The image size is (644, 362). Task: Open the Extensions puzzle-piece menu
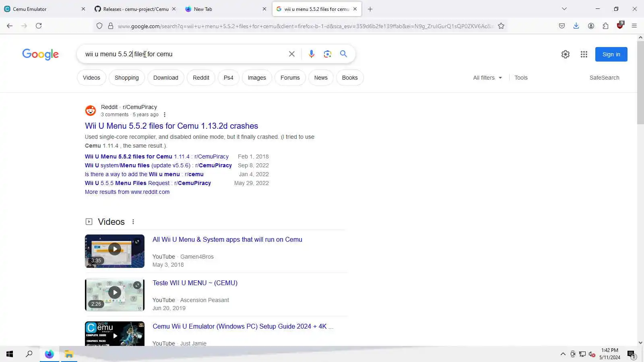pos(605,26)
